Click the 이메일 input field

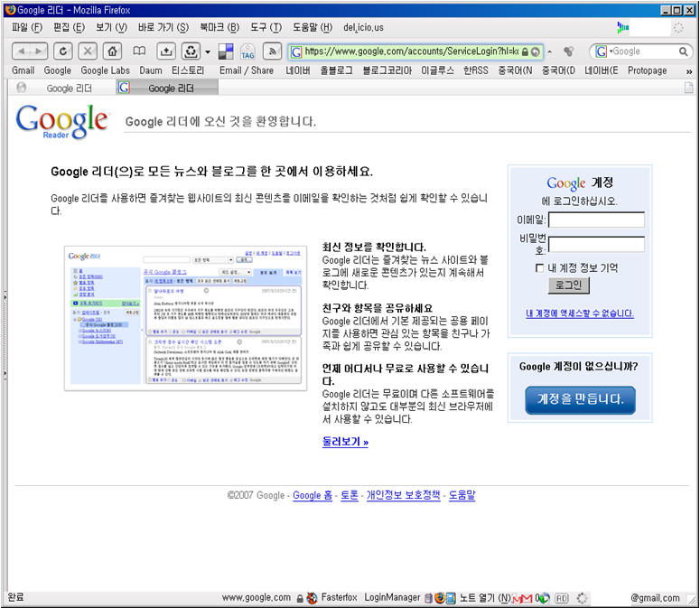tap(596, 220)
